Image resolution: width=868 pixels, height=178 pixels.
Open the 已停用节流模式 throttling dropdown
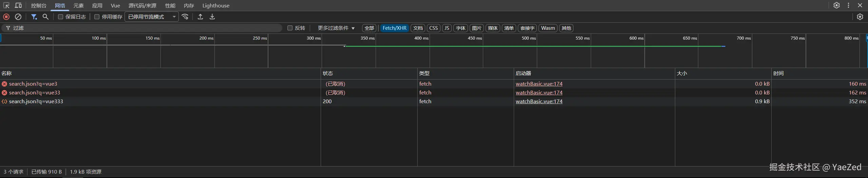click(152, 17)
